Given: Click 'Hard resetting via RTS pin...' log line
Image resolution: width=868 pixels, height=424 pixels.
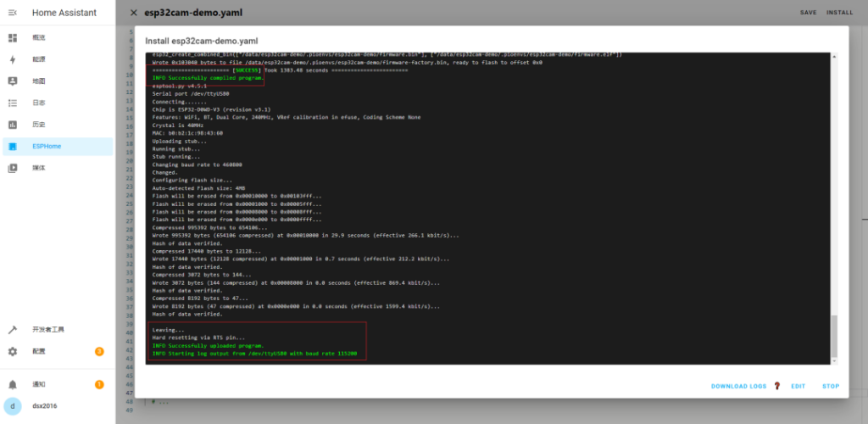Looking at the screenshot, I should pyautogui.click(x=198, y=338).
